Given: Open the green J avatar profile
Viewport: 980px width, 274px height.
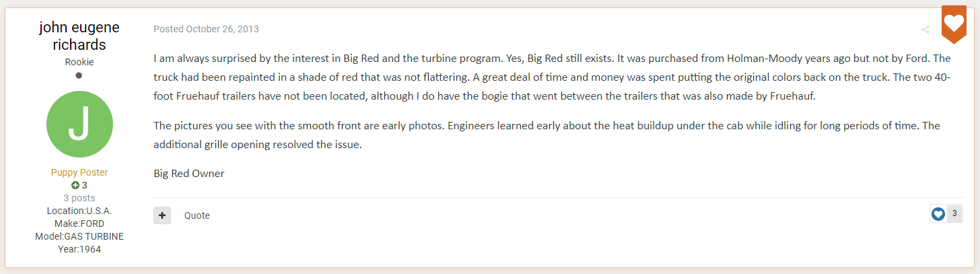Looking at the screenshot, I should point(79,125).
